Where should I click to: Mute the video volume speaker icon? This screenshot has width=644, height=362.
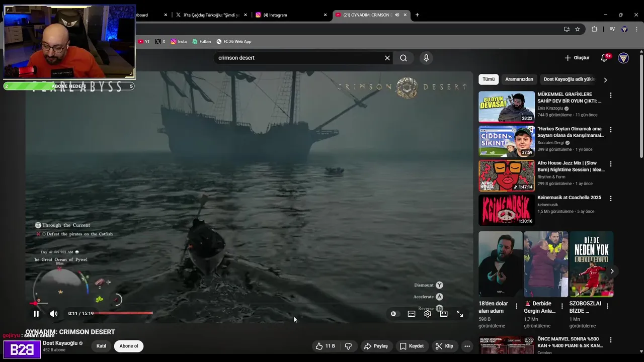(54, 314)
